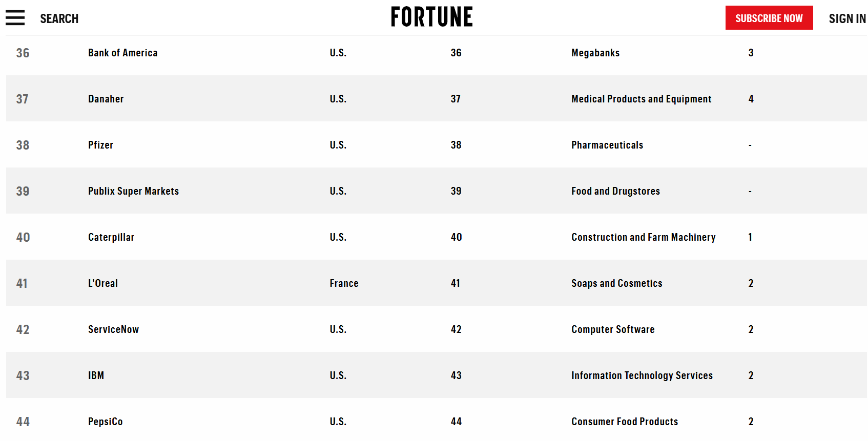Open the Pfizer company entry

100,145
